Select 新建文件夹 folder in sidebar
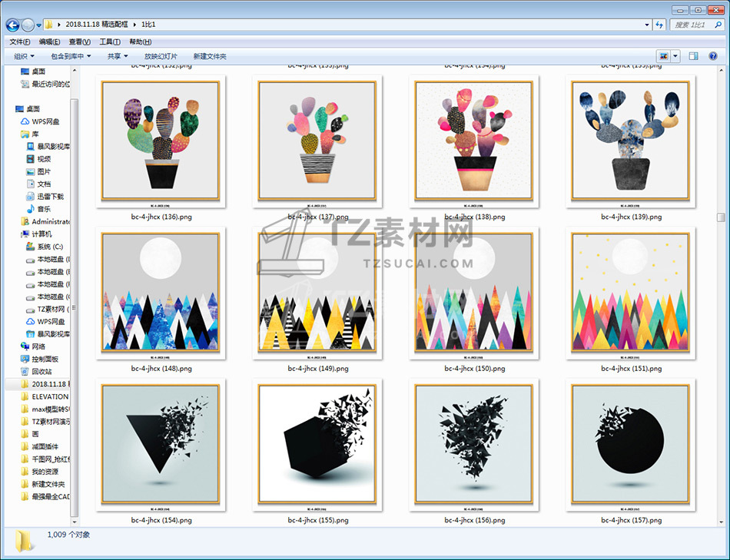Image resolution: width=730 pixels, height=560 pixels. 43,484
